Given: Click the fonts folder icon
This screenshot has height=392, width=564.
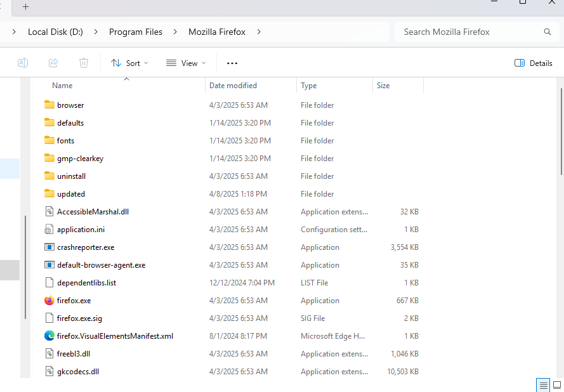Looking at the screenshot, I should click(x=49, y=140).
